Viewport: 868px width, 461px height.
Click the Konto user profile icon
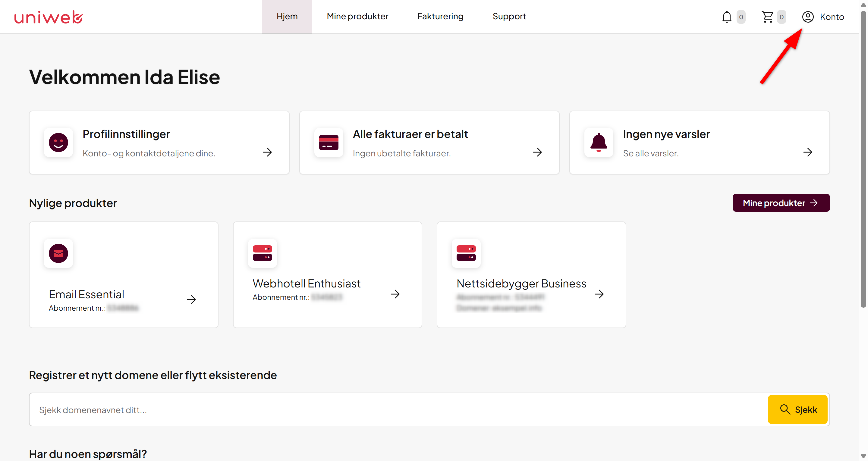(x=808, y=17)
